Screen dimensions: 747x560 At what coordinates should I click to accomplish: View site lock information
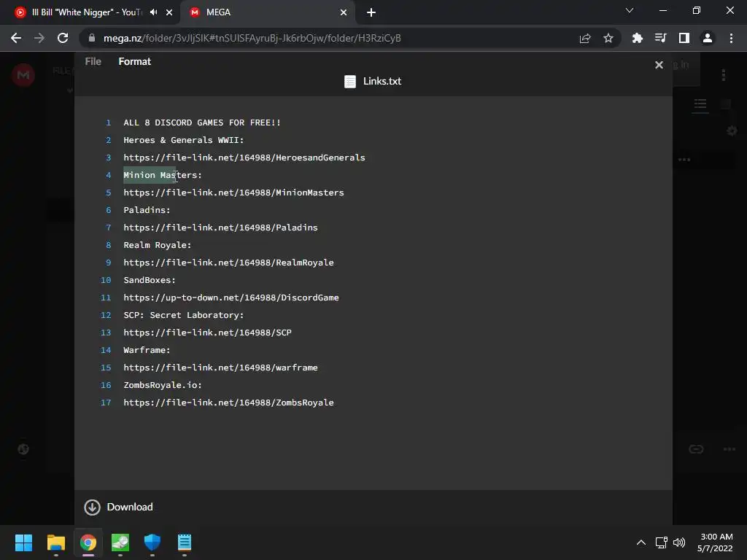[x=92, y=38]
